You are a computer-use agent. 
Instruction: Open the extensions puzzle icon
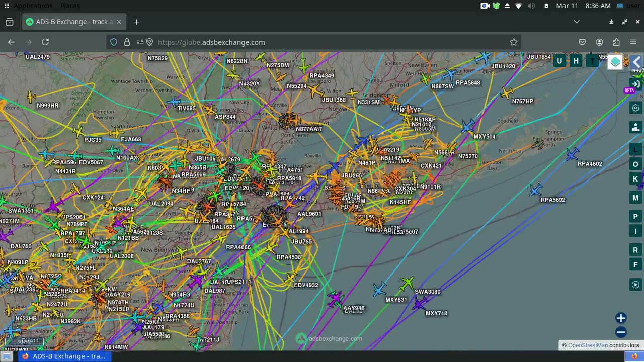(616, 42)
